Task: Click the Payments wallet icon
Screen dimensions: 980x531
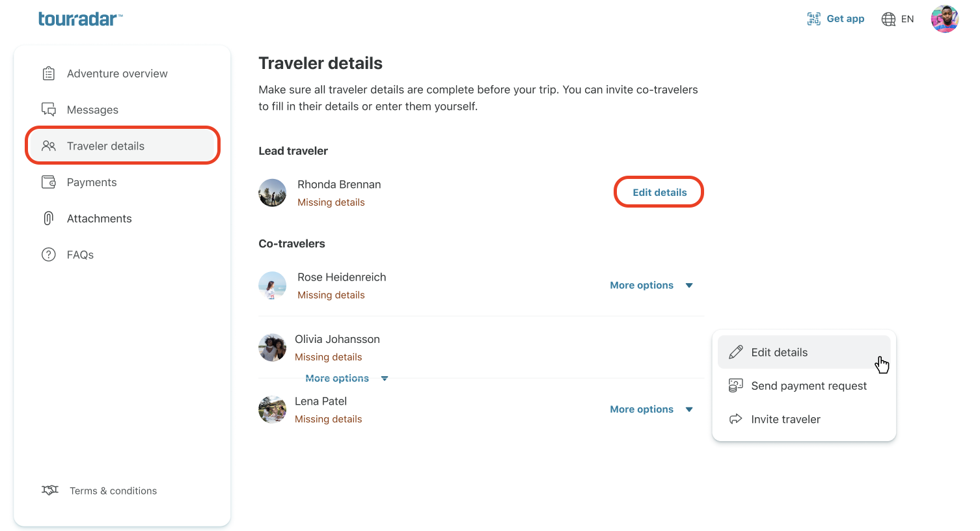Action: point(49,182)
